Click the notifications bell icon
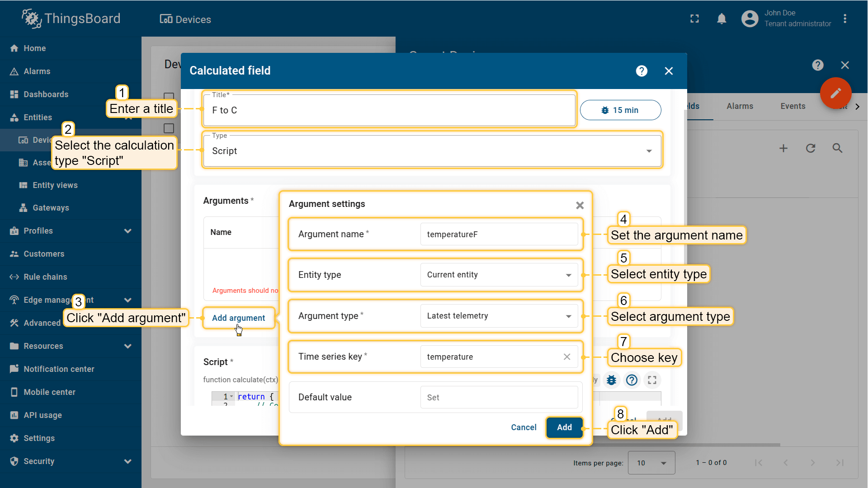868x488 pixels. pyautogui.click(x=722, y=19)
